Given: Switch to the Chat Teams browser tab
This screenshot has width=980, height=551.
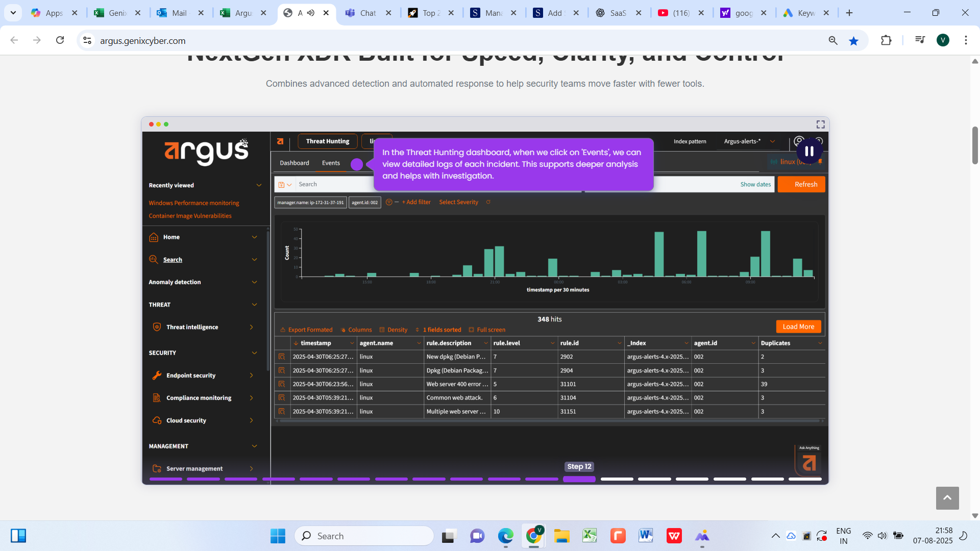Looking at the screenshot, I should (367, 13).
